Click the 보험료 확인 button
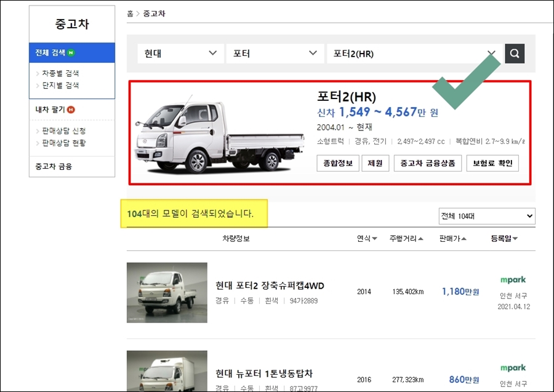 pos(492,163)
